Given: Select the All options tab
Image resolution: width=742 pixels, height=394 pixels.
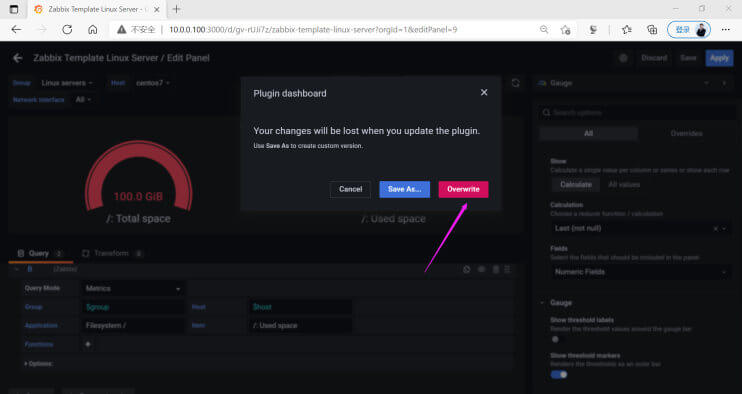Looking at the screenshot, I should click(588, 133).
